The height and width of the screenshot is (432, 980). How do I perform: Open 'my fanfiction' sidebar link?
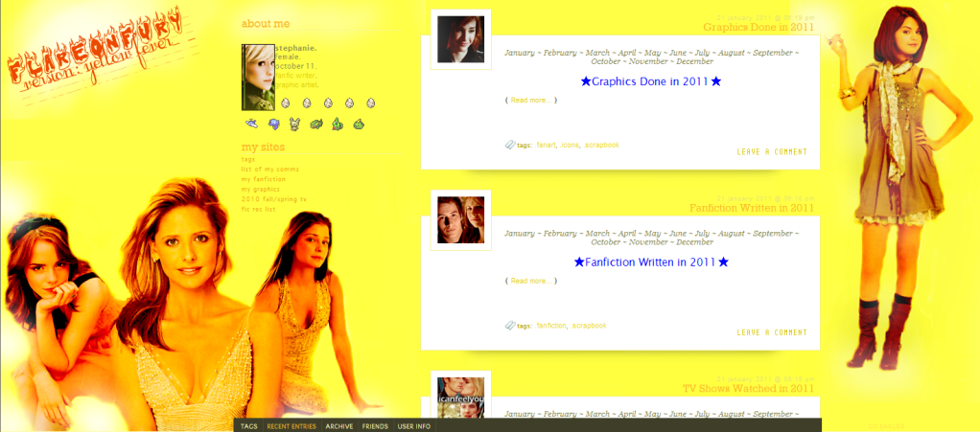click(x=263, y=179)
